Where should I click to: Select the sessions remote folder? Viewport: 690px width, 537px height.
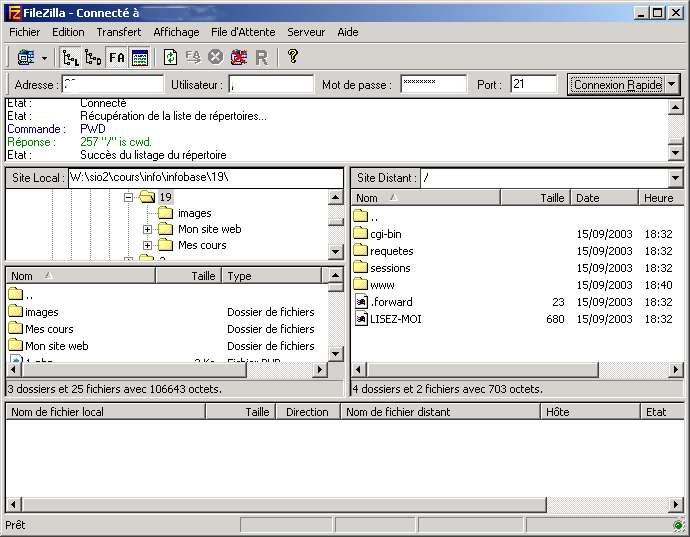[x=390, y=268]
